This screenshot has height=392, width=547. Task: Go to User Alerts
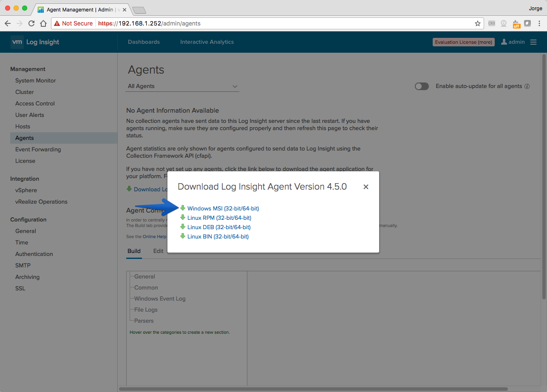(x=30, y=115)
